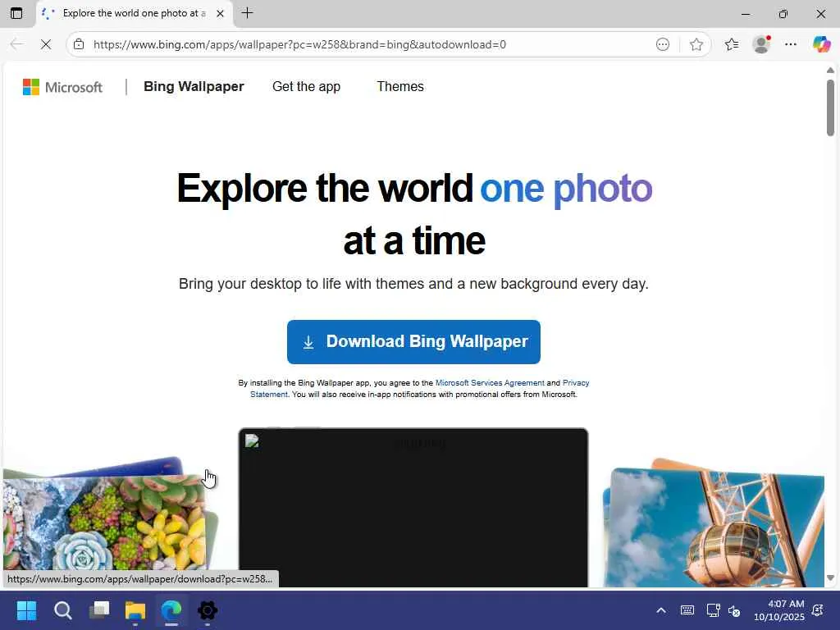
Task: Close the Explore the world tab
Action: point(220,14)
